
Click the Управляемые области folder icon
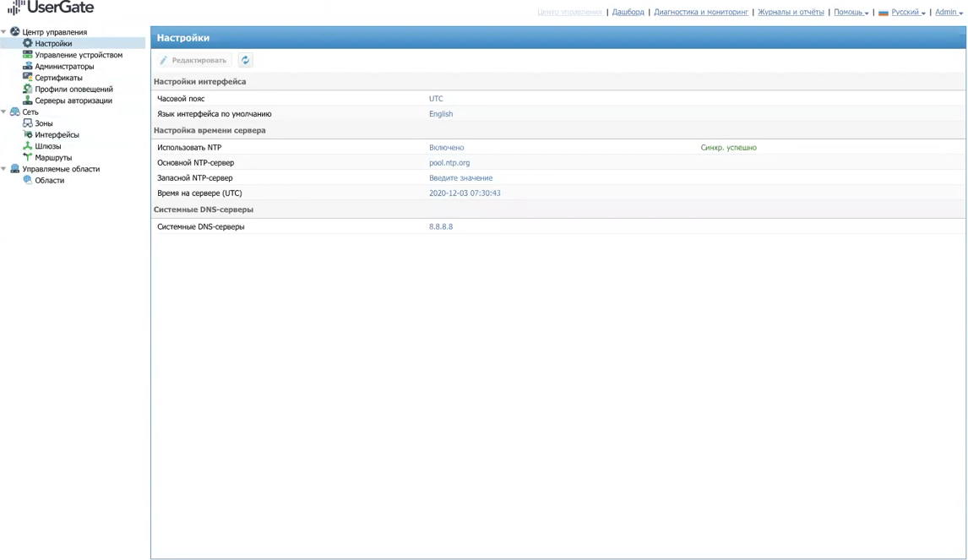click(x=15, y=169)
